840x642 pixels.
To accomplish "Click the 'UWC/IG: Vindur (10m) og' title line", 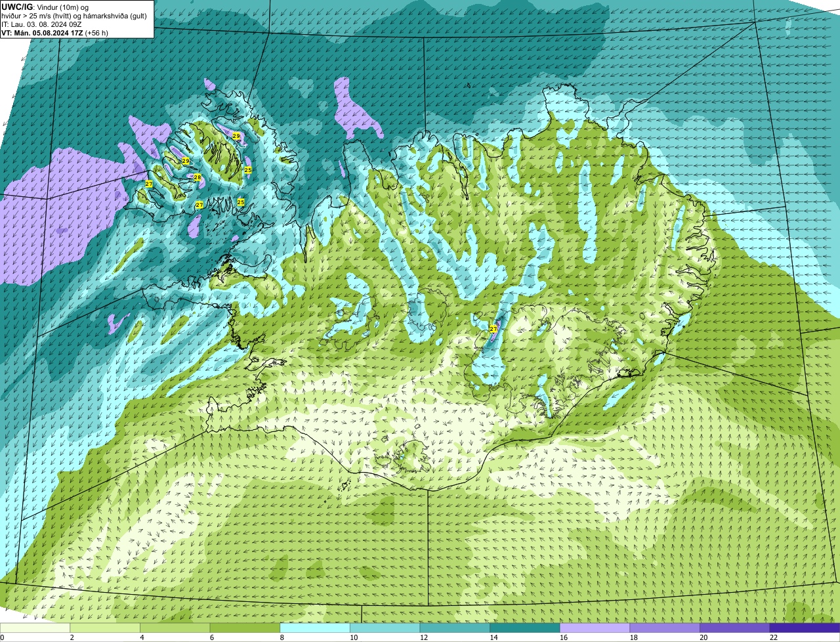I will tap(45, 7).
